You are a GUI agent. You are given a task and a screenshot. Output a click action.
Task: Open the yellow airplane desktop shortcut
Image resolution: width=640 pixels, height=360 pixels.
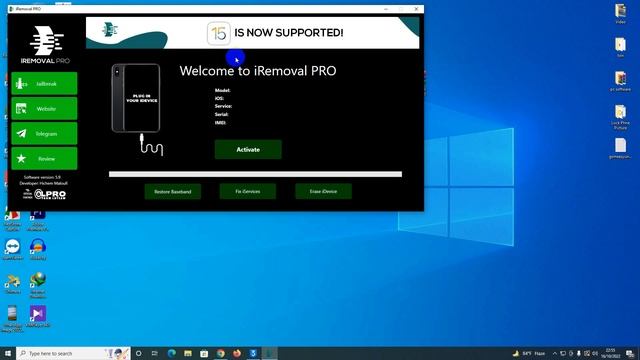13,284
